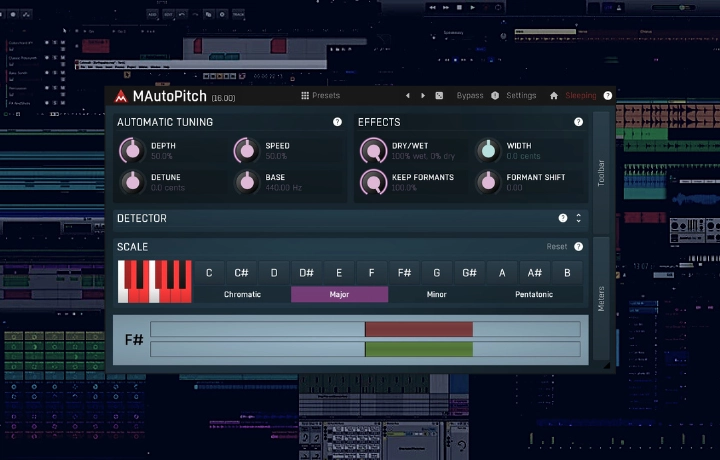720x460 pixels.
Task: Toggle note E in scale
Action: point(339,273)
